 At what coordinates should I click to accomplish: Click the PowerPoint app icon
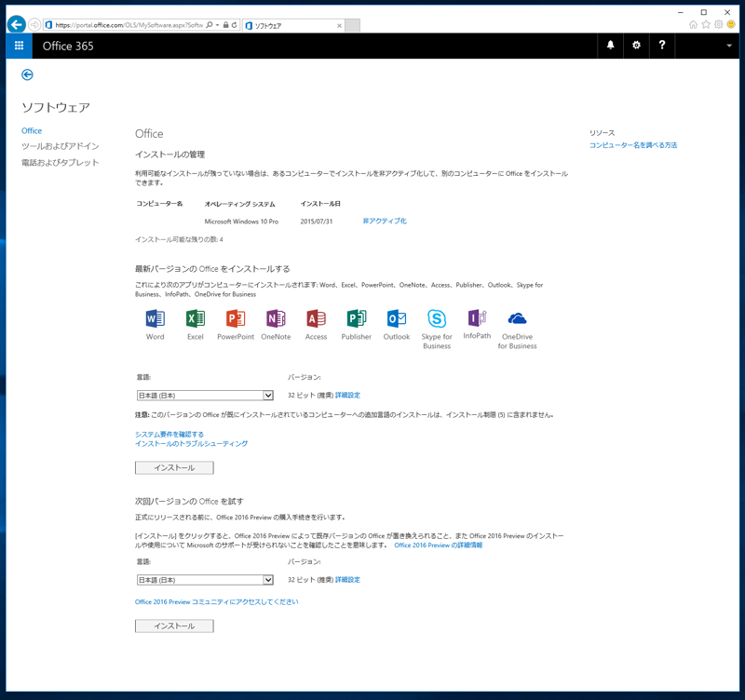coord(236,318)
